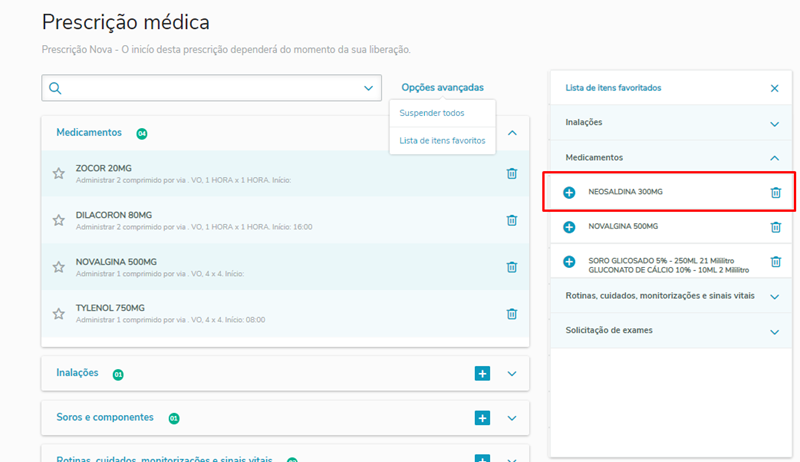The height and width of the screenshot is (462, 800).
Task: Open the search field dropdown arrow
Action: click(x=368, y=88)
